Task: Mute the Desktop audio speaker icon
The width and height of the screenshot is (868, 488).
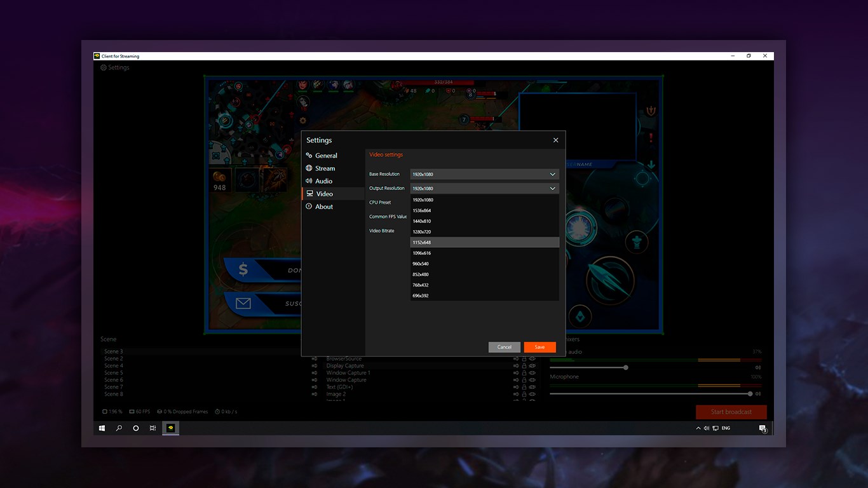Action: coord(757,367)
